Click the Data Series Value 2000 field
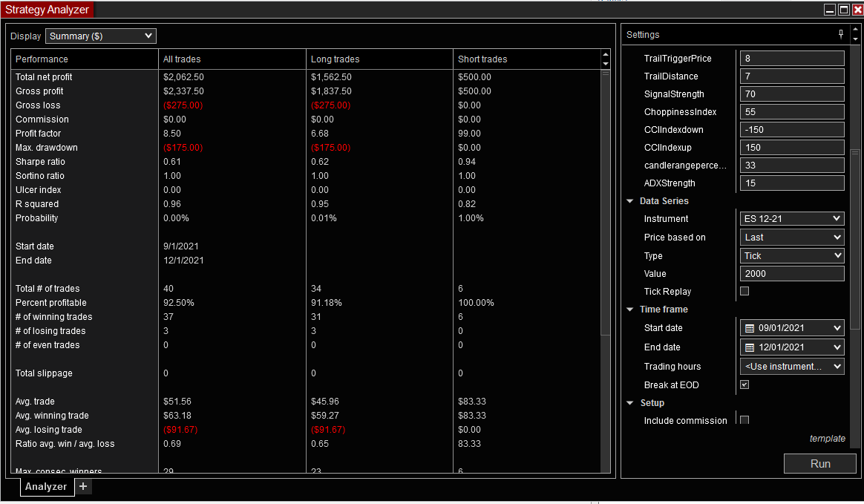Viewport: 864px width, 504px height. 792,274
